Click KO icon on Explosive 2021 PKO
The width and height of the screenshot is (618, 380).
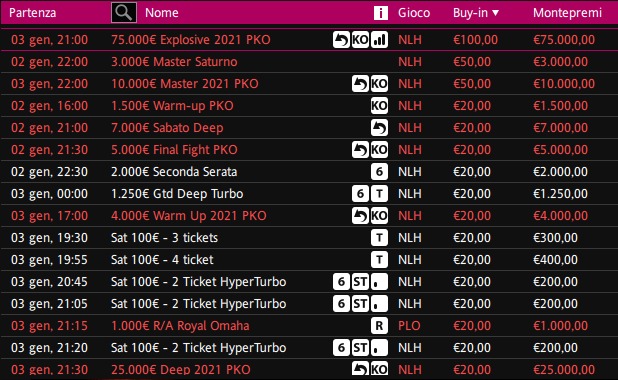[360, 39]
